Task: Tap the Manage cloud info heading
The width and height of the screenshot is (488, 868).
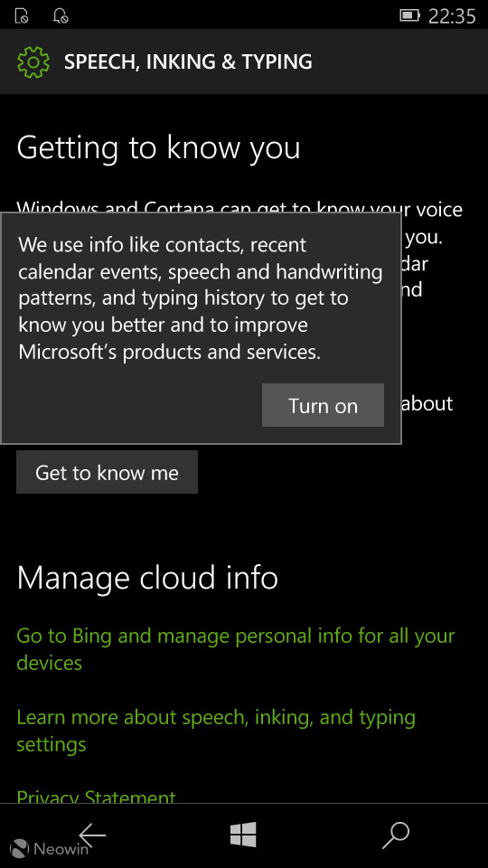Action: point(147,578)
